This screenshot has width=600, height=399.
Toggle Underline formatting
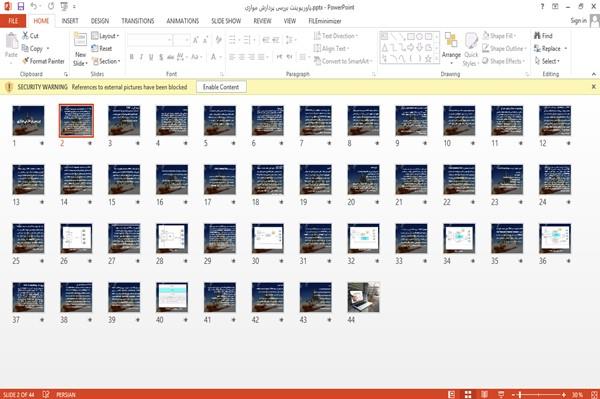[151, 57]
